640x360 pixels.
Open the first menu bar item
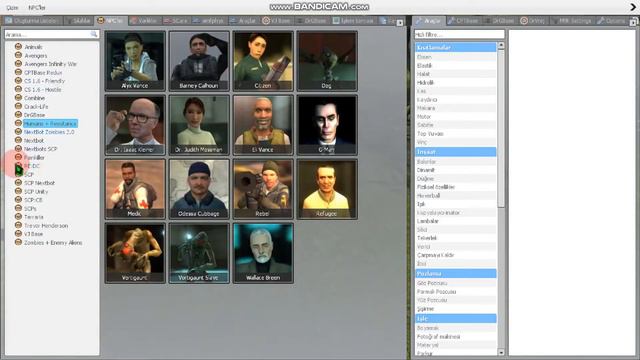point(12,8)
